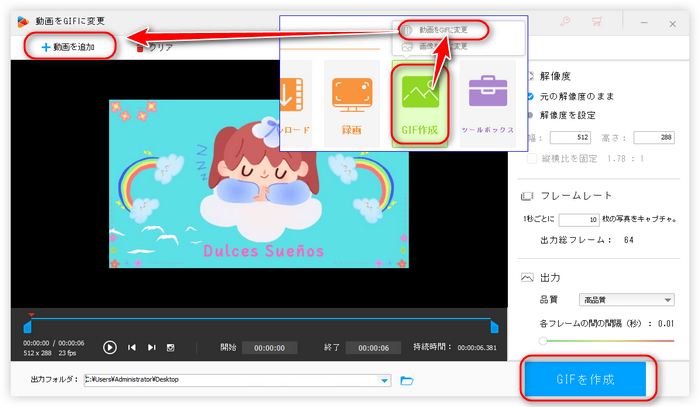Click the frame interval slider handle
The height and width of the screenshot is (407, 700).
pos(543,341)
